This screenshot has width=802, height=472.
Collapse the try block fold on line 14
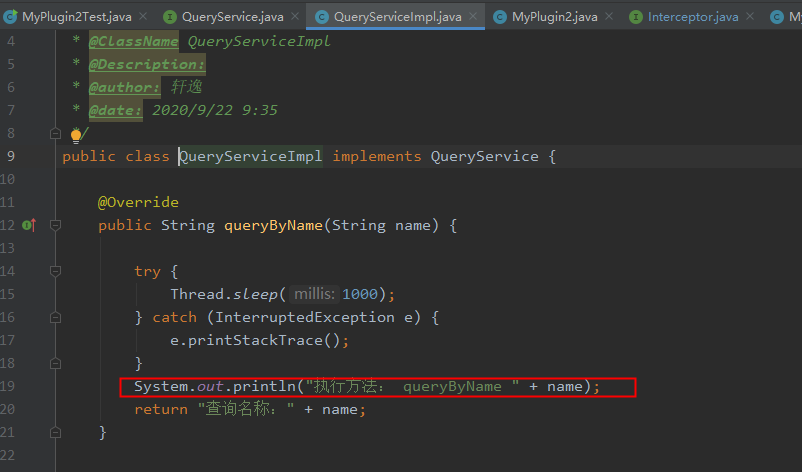click(56, 271)
